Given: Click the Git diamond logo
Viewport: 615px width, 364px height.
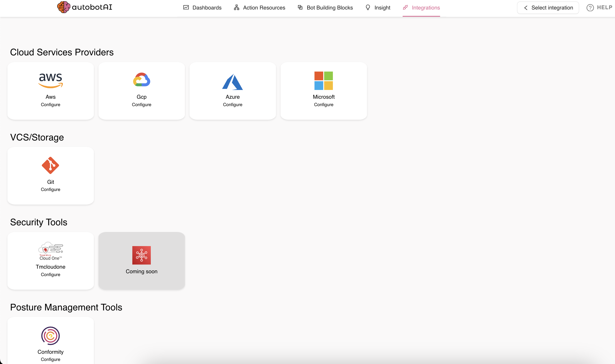Looking at the screenshot, I should (x=51, y=165).
